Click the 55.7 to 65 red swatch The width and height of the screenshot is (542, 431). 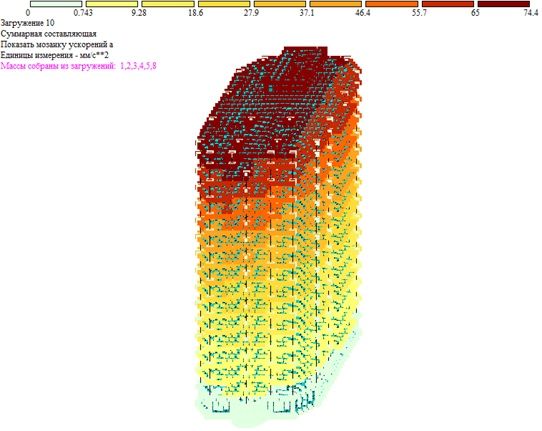(448, 4)
